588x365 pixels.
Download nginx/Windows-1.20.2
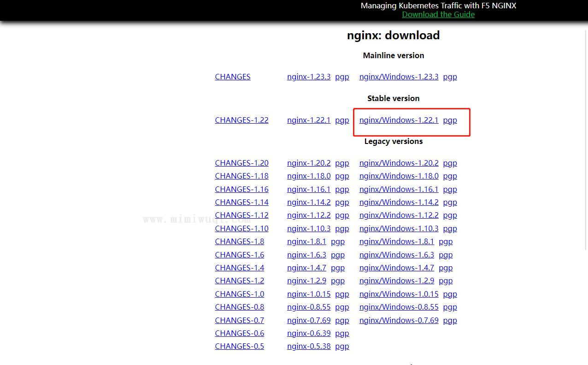[x=399, y=163]
